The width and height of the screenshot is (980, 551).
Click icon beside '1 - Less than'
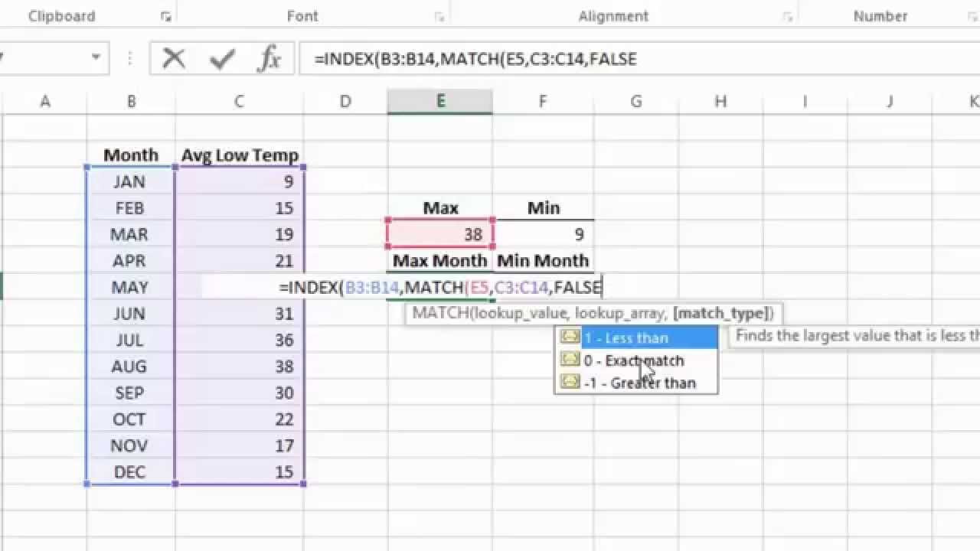(x=570, y=337)
